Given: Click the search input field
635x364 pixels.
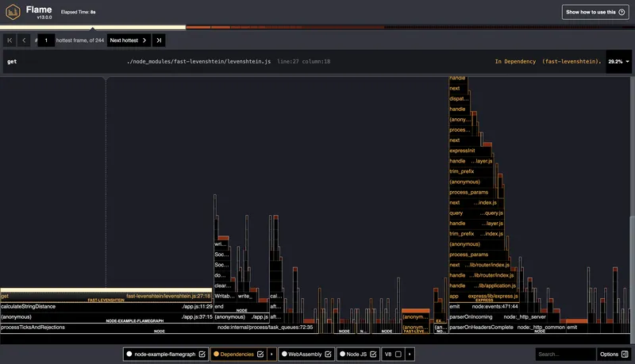Looking at the screenshot, I should (564, 354).
